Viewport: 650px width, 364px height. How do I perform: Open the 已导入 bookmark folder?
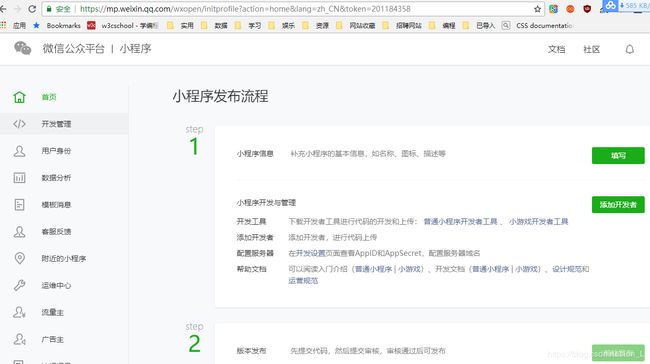coord(479,25)
